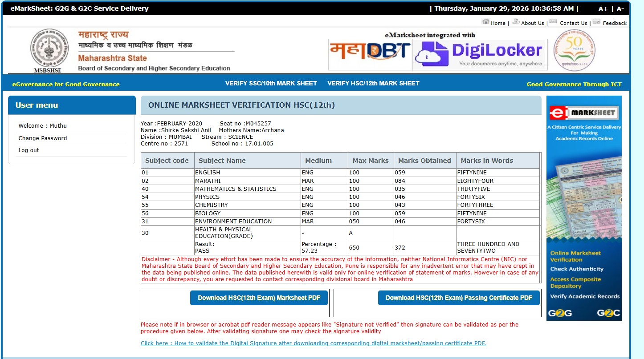
Task: Click the Home icon in top bar
Action: pyautogui.click(x=485, y=22)
